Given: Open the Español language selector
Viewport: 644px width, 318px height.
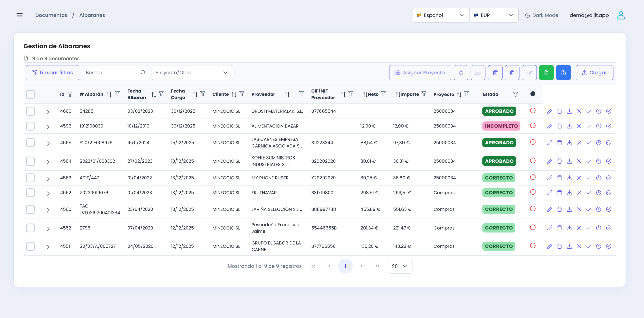Looking at the screenshot, I should tap(441, 15).
